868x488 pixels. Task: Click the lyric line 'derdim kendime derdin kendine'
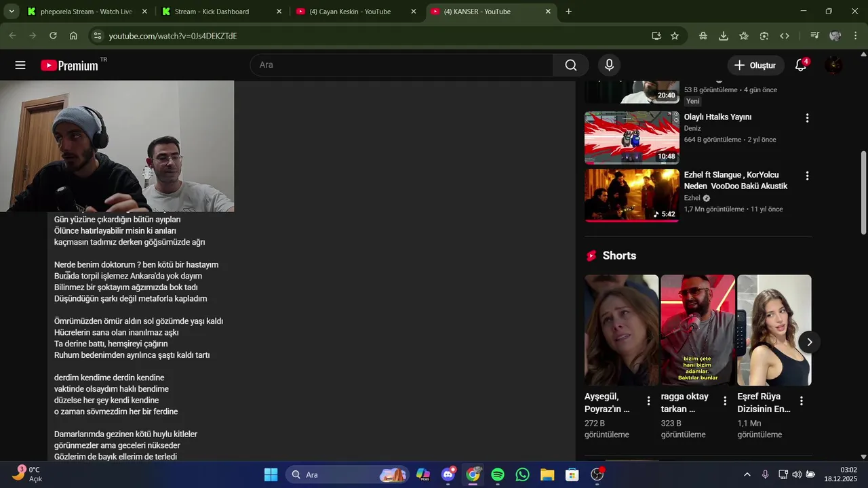[x=109, y=378]
